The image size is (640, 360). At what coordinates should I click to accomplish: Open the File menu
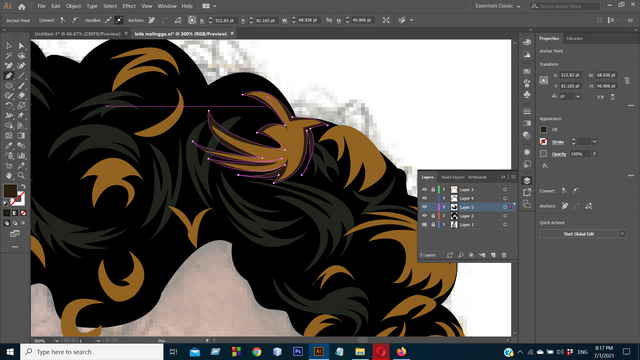(42, 6)
